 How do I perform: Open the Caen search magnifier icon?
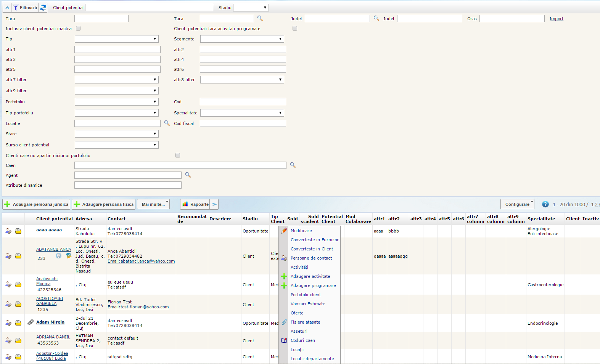point(293,165)
